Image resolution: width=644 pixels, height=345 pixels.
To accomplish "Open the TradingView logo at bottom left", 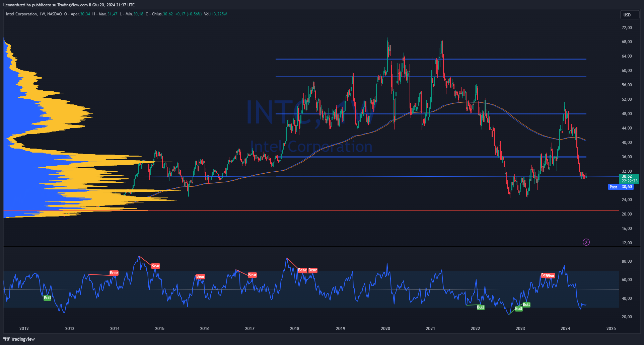I will pos(19,339).
